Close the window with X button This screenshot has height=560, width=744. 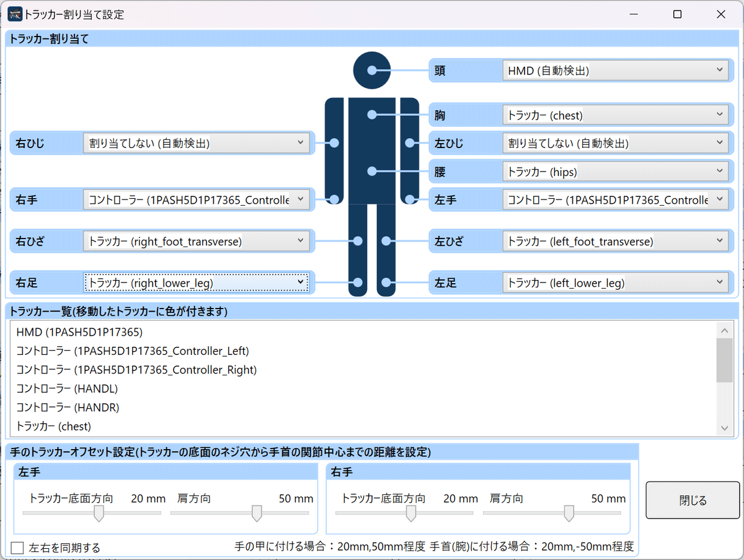720,14
